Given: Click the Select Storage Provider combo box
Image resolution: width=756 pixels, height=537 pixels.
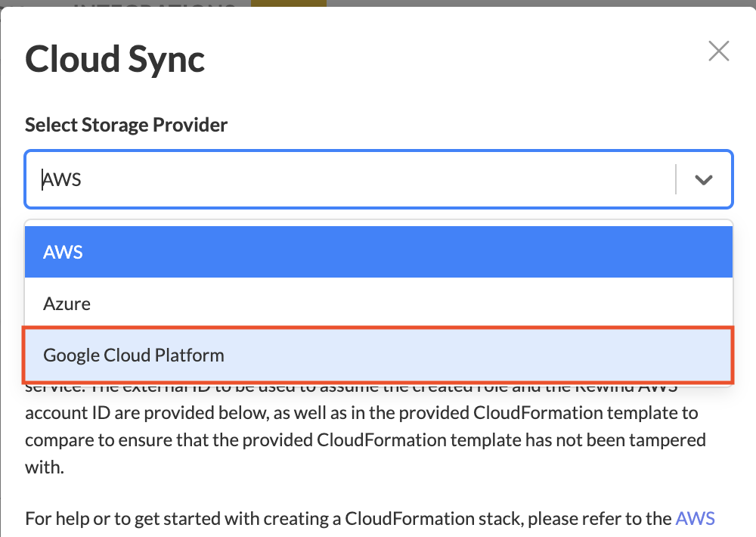Looking at the screenshot, I should [x=355, y=180].
